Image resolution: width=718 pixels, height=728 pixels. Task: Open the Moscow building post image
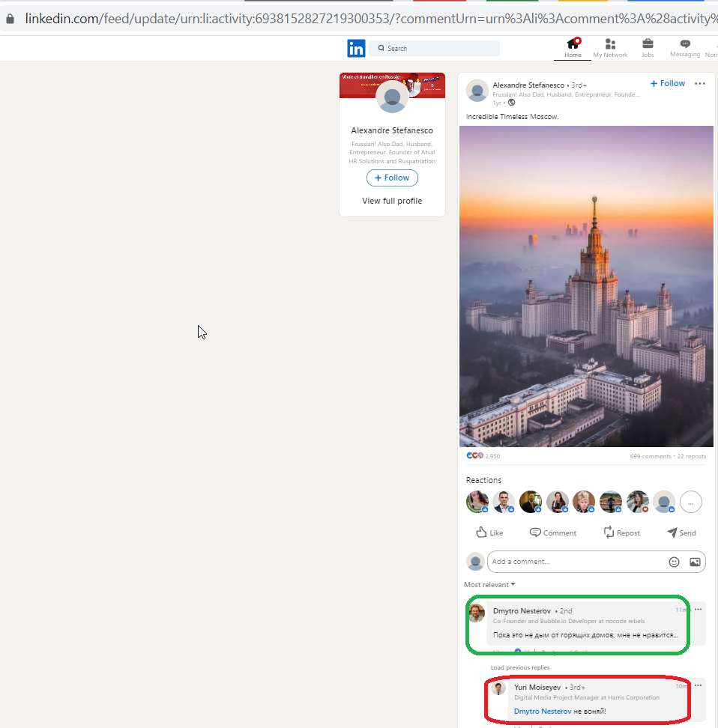click(586, 286)
